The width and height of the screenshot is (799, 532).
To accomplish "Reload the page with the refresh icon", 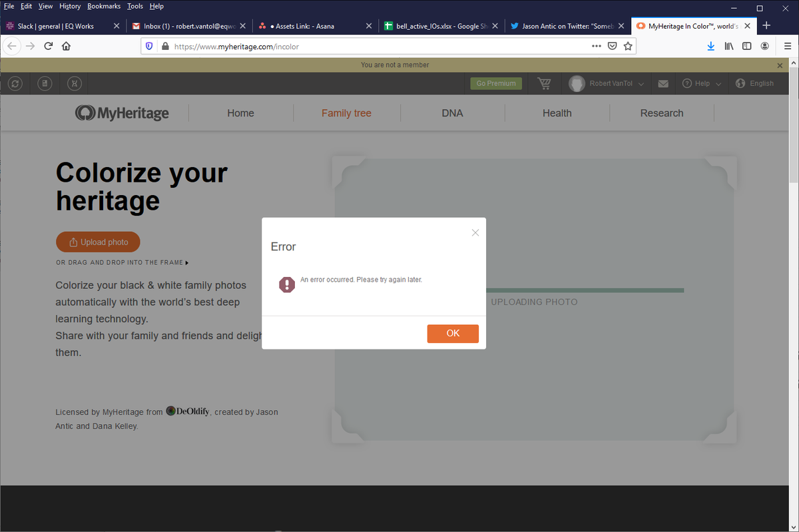I will point(48,46).
